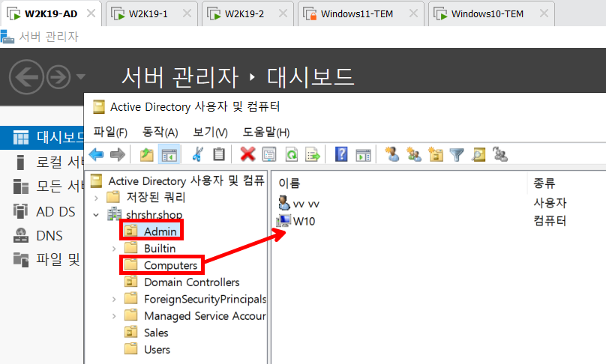The width and height of the screenshot is (606, 364).
Task: Select the Domain Controllers OU
Action: (192, 282)
